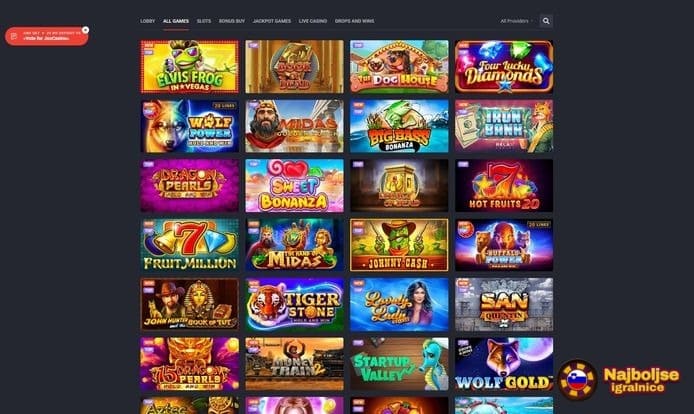694x414 pixels.
Task: Open the search magnifier icon
Action: [546, 21]
